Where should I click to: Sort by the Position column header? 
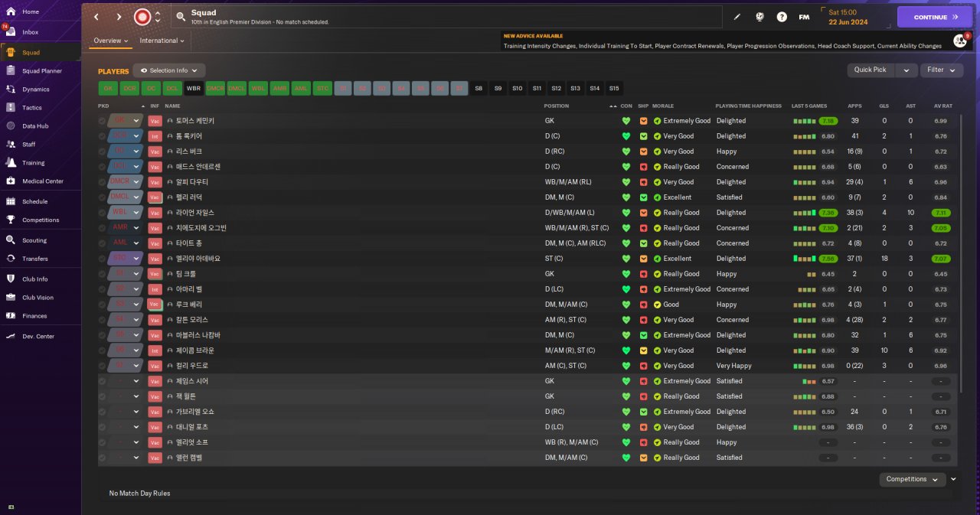(x=557, y=106)
